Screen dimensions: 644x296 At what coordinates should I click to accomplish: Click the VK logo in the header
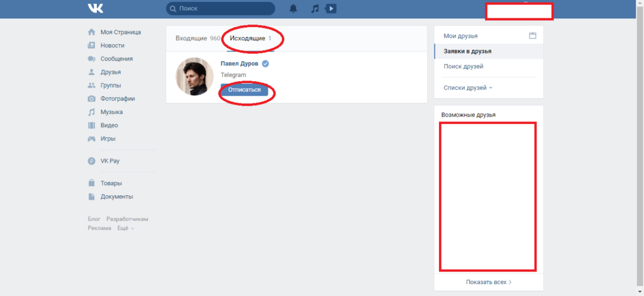click(96, 8)
